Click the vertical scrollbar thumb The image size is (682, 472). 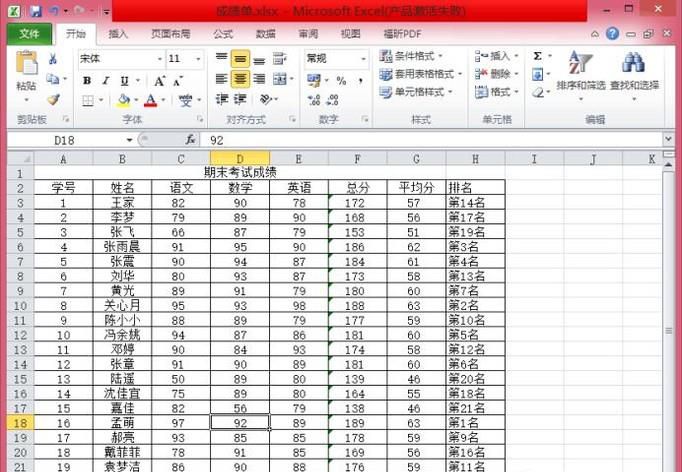pos(669,331)
